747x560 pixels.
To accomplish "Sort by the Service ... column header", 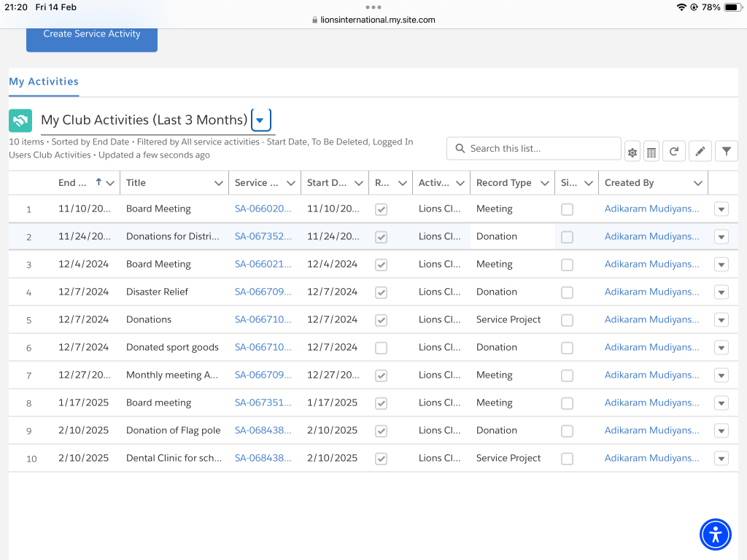I will [256, 183].
